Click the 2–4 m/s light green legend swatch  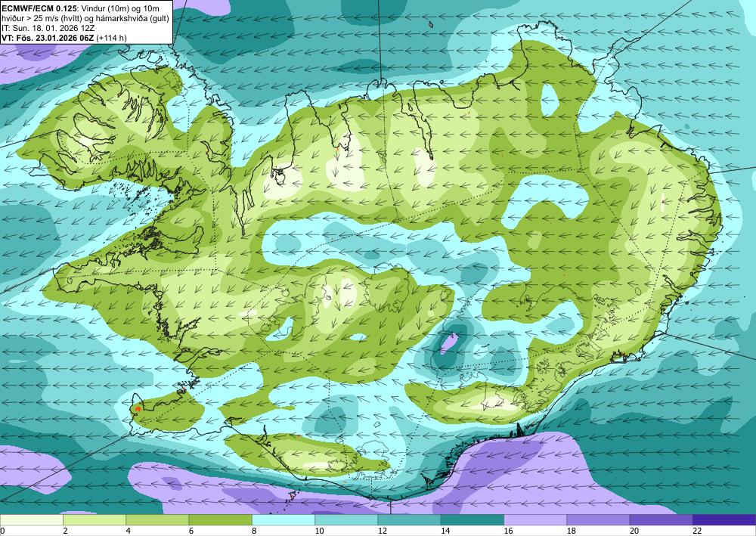(94, 520)
